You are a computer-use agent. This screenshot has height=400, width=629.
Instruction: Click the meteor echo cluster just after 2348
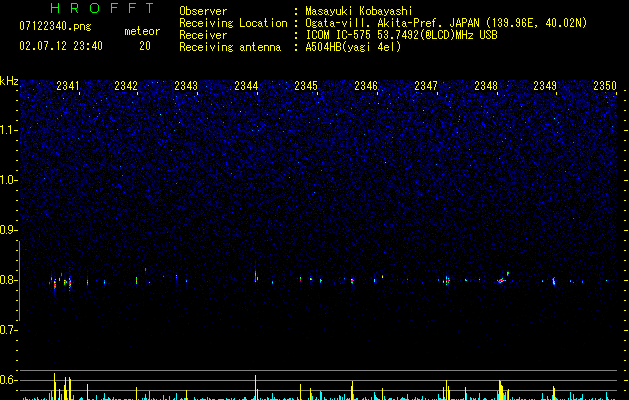[x=503, y=278]
